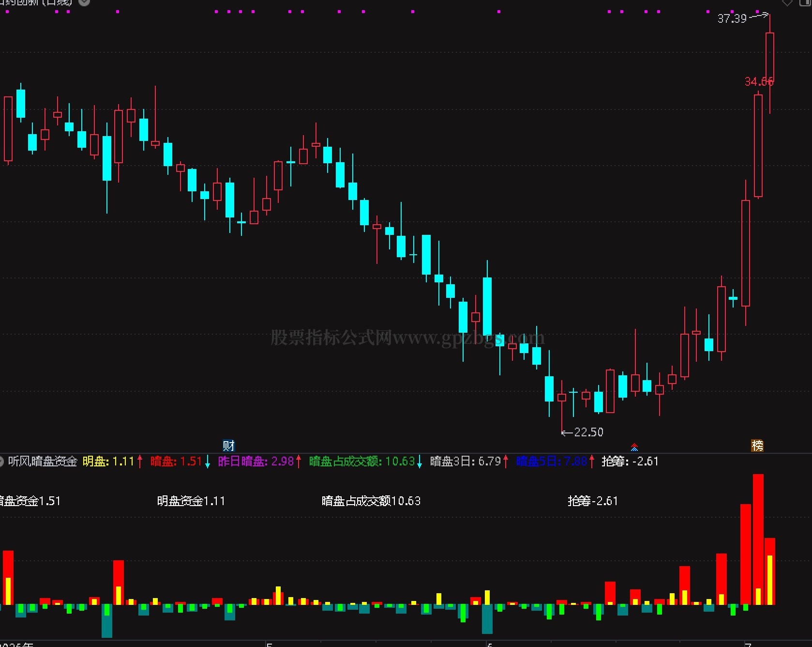
Task: Click the 暗盘3日 6.79 label
Action: tap(466, 462)
